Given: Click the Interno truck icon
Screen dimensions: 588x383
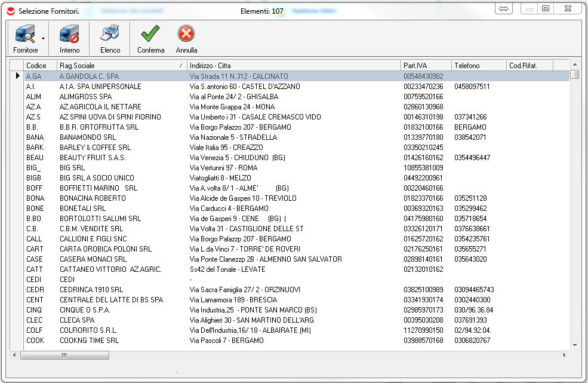Looking at the screenshot, I should 69,35.
